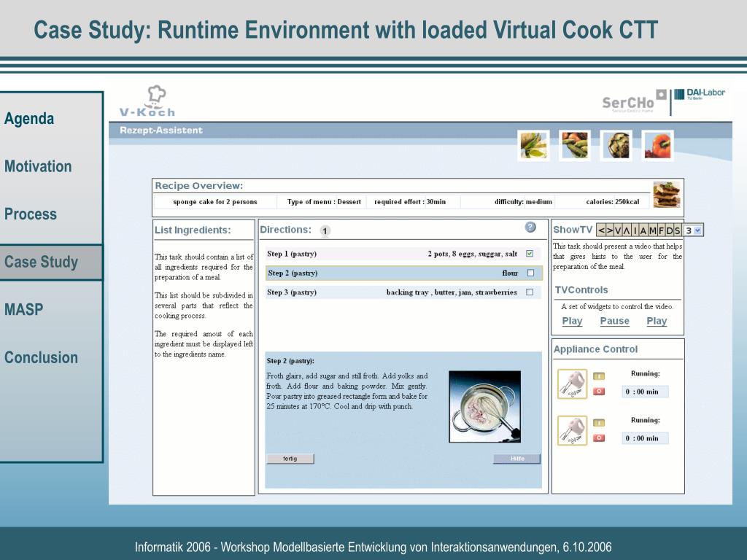Open the red pepper thumbnail
The image size is (747, 560).
657,145
